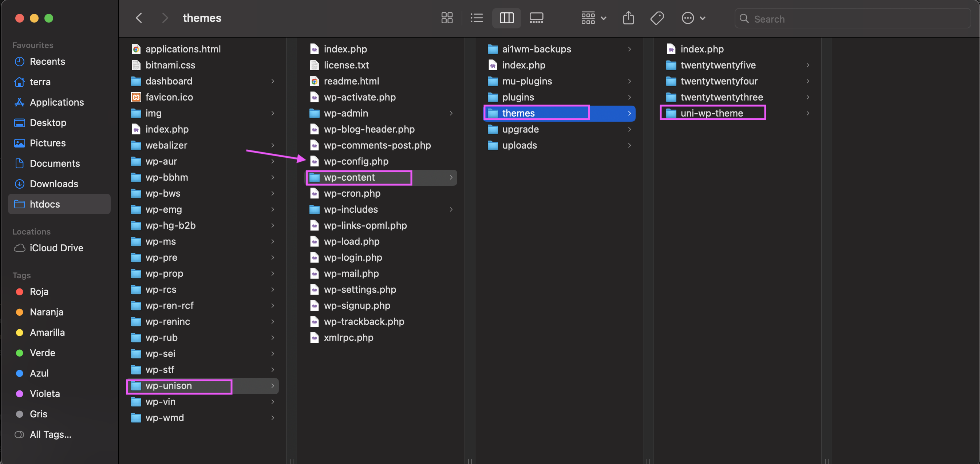
Task: Open Recents in the sidebar
Action: (x=47, y=61)
